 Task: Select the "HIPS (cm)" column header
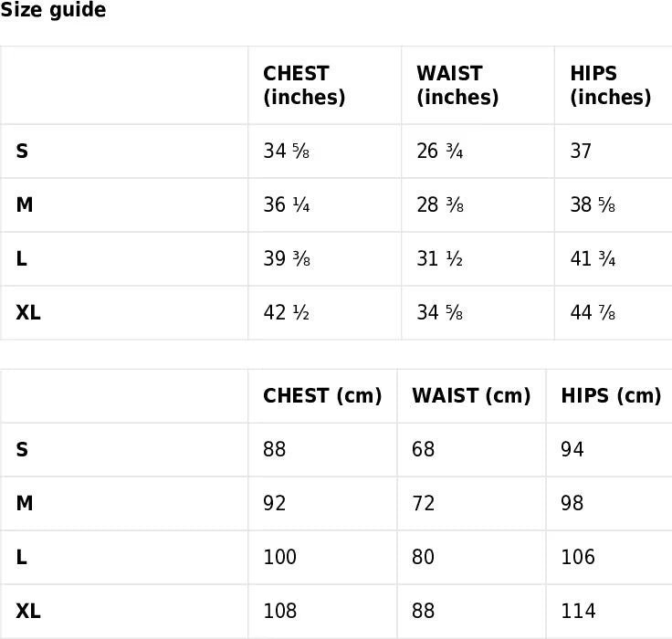[611, 396]
